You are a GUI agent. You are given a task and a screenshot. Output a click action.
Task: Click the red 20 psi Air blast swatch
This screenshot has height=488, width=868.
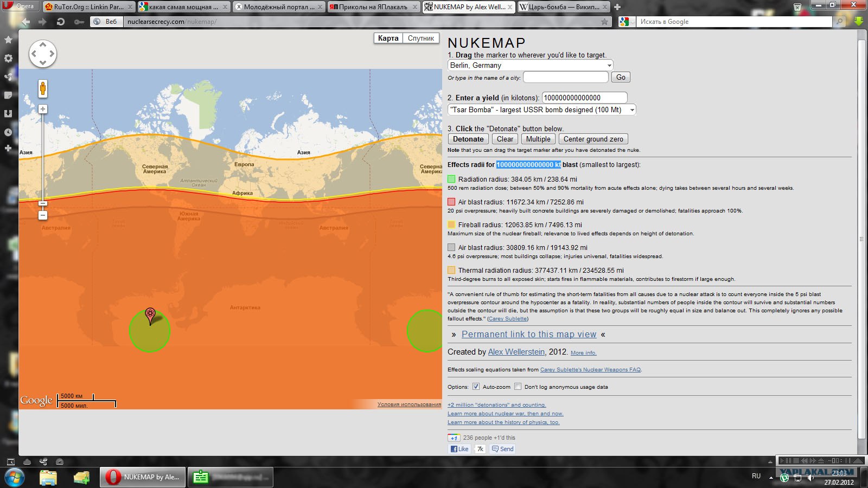[451, 202]
